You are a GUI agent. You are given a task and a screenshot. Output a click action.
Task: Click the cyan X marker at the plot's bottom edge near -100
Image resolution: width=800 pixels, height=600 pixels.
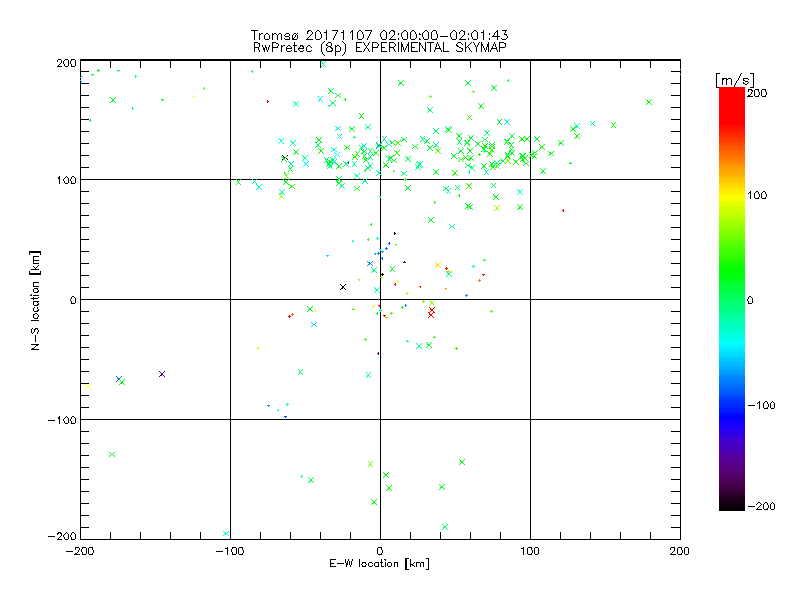tap(226, 534)
